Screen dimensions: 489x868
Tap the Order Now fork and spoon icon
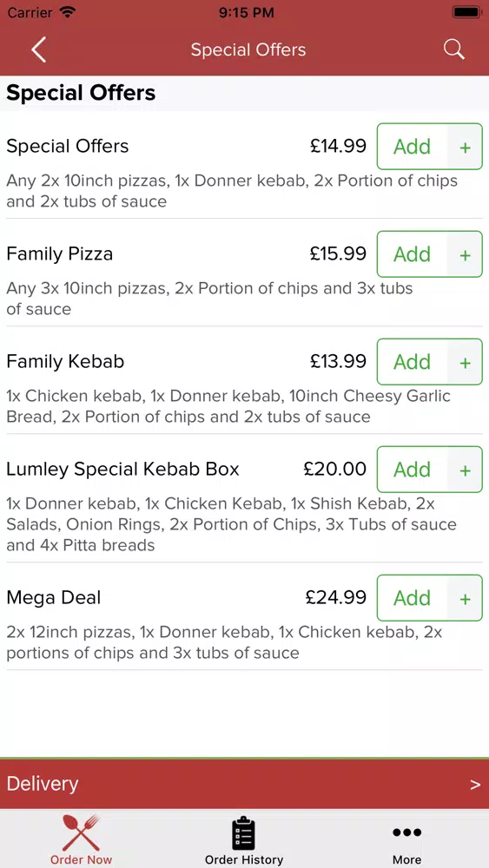(81, 832)
